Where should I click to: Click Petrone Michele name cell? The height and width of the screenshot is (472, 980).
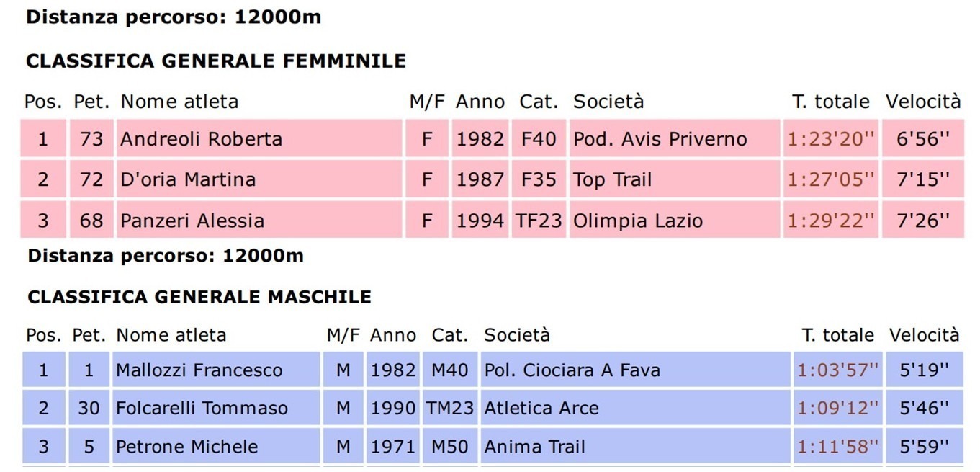click(x=186, y=447)
